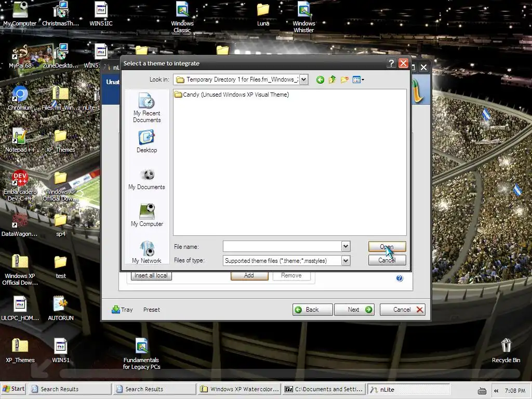This screenshot has width=532, height=399.
Task: Expand the Files of type dropdown
Action: [x=345, y=261]
